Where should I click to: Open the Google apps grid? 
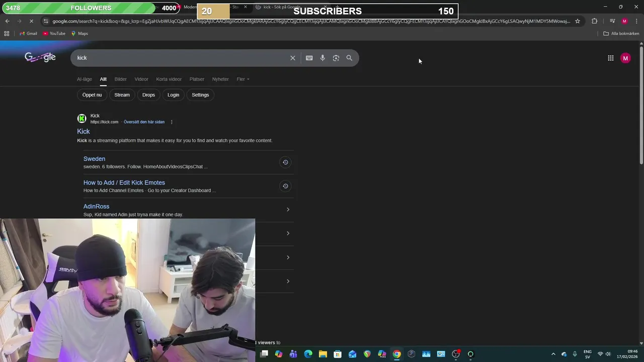[x=611, y=58]
